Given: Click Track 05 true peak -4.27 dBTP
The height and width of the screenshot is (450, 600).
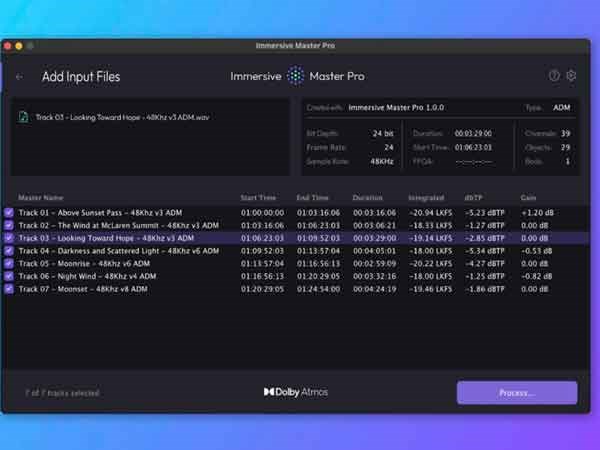Looking at the screenshot, I should (484, 264).
